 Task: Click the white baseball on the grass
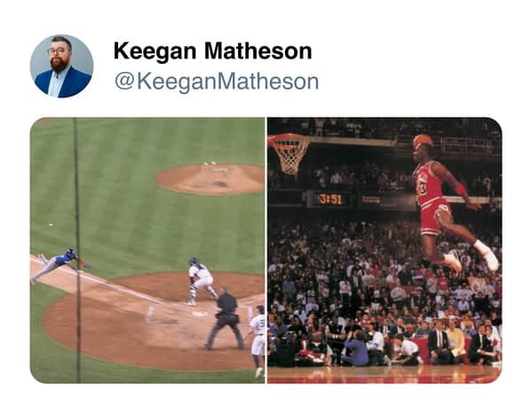click(51, 225)
